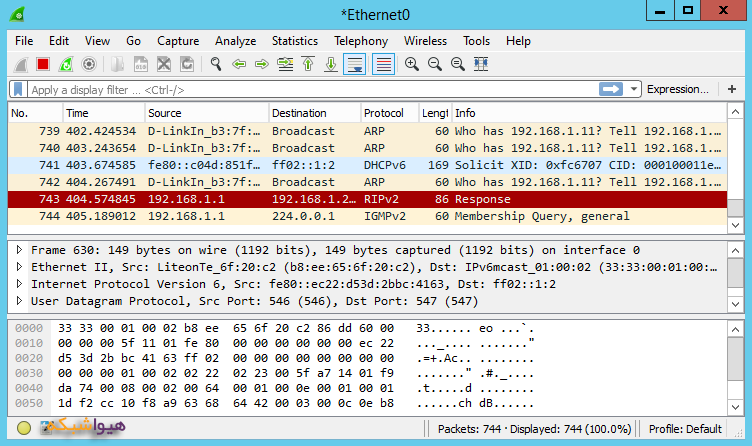This screenshot has height=446, width=752.
Task: Open capture options gear icon
Action: click(x=89, y=64)
